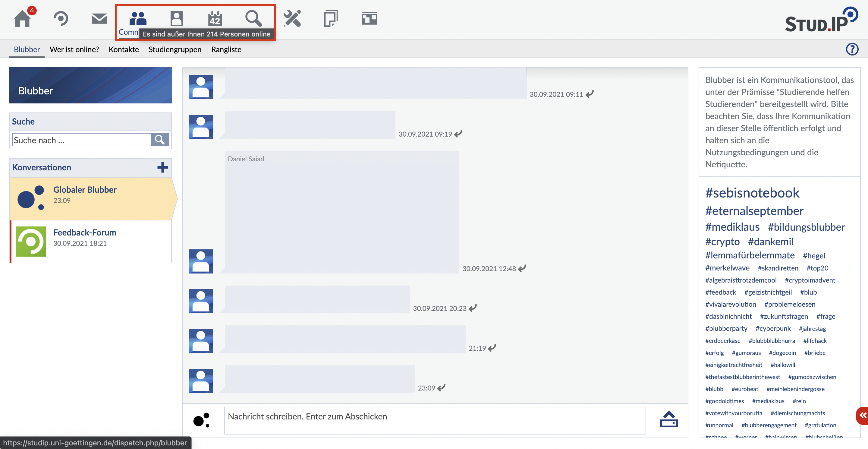Expand the collapsed red side panel arrow
This screenshot has width=868, height=449.
[863, 416]
